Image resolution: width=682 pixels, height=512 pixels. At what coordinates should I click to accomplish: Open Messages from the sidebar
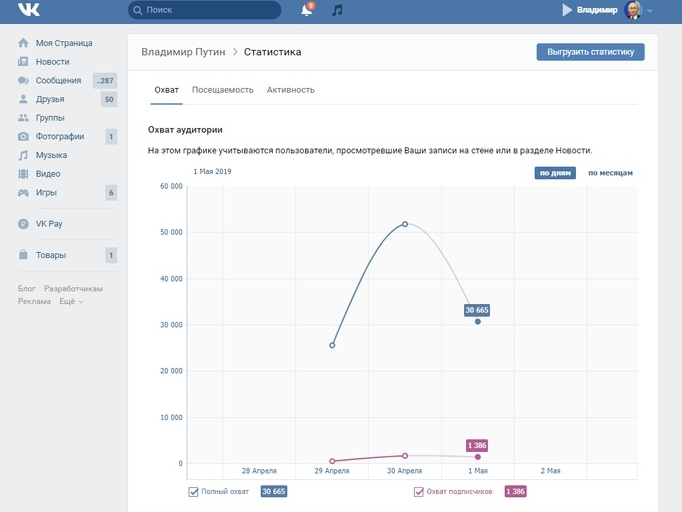point(58,80)
